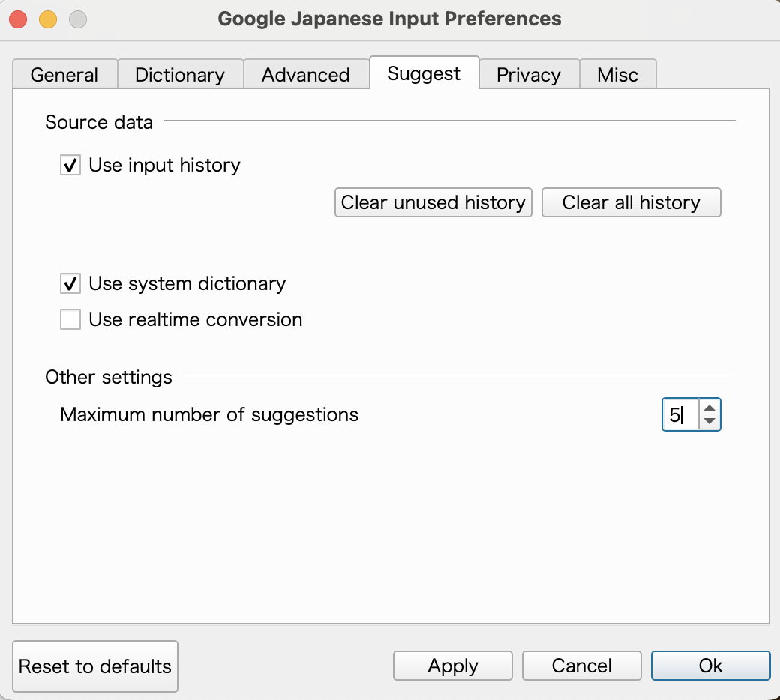Select the Suggest tab
Viewport: 780px width, 700px height.
click(424, 73)
